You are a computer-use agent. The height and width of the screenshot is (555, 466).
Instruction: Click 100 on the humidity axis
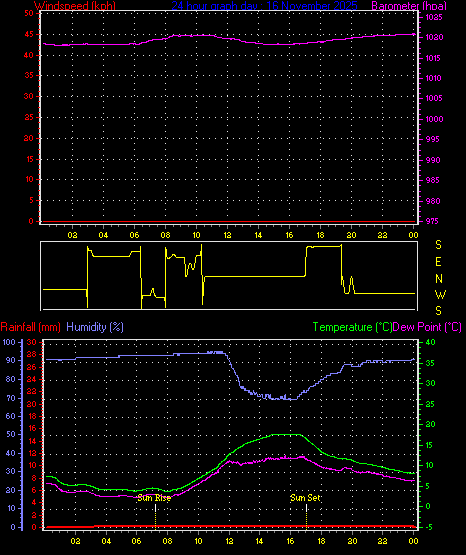[x=9, y=342]
